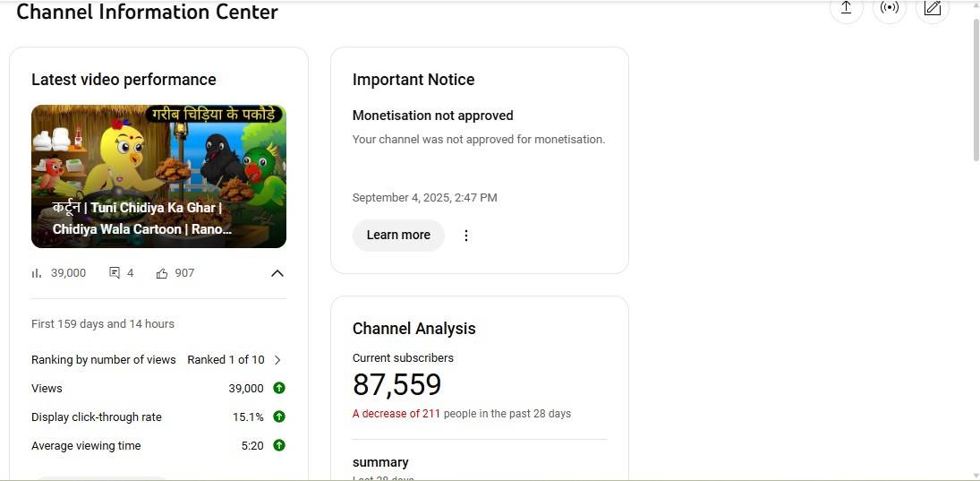The height and width of the screenshot is (481, 980).
Task: Click green arrow beside Average viewing time
Action: [x=279, y=445]
